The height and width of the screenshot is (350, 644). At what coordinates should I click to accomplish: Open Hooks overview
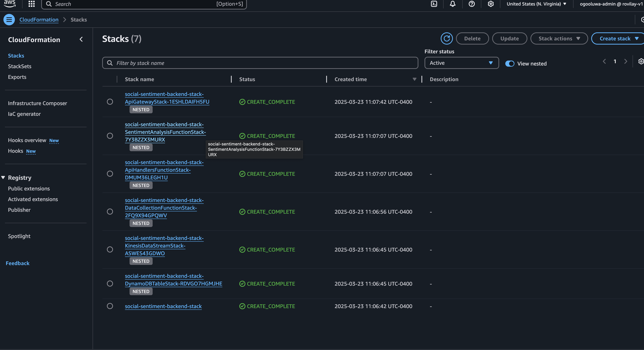(27, 140)
